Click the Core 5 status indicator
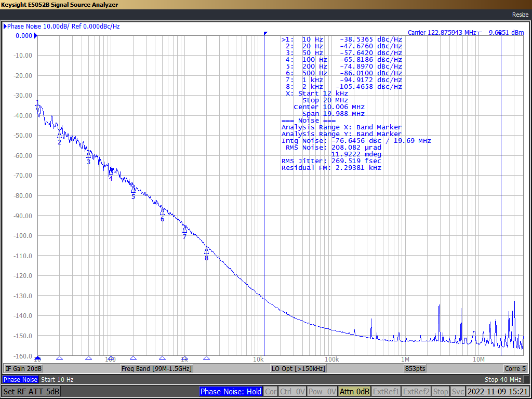Image resolution: width=532 pixels, height=399 pixels. 515,368
